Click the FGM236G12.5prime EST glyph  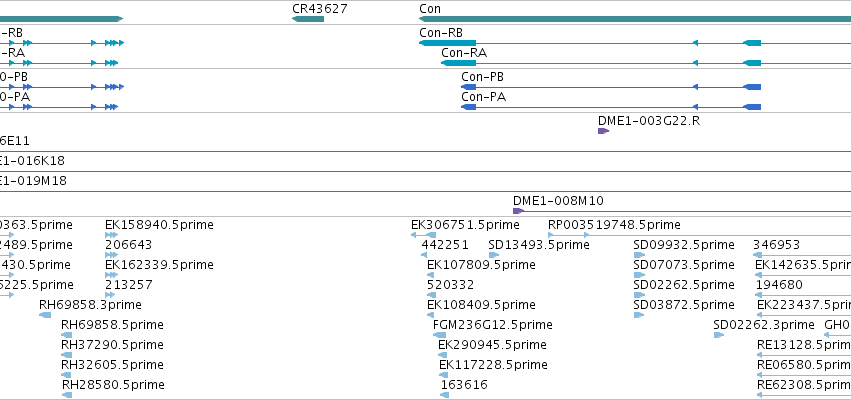click(439, 335)
